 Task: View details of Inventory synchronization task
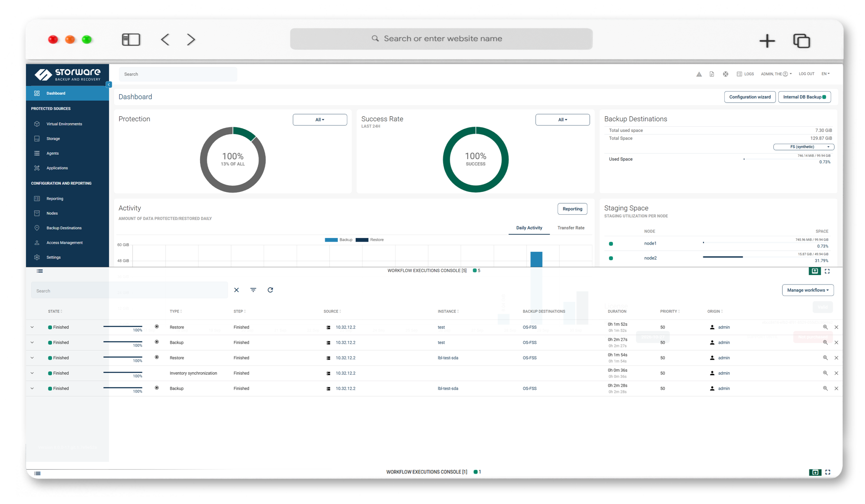coord(825,373)
